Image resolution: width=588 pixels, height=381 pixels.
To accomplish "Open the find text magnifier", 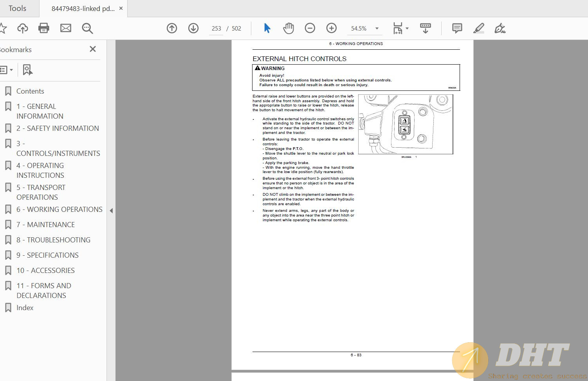I will (87, 28).
